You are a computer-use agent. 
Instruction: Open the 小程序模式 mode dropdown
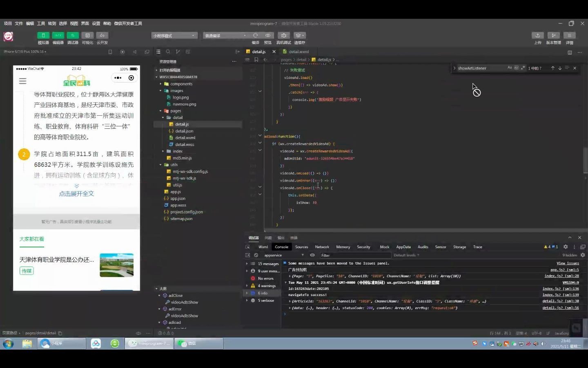coord(175,36)
